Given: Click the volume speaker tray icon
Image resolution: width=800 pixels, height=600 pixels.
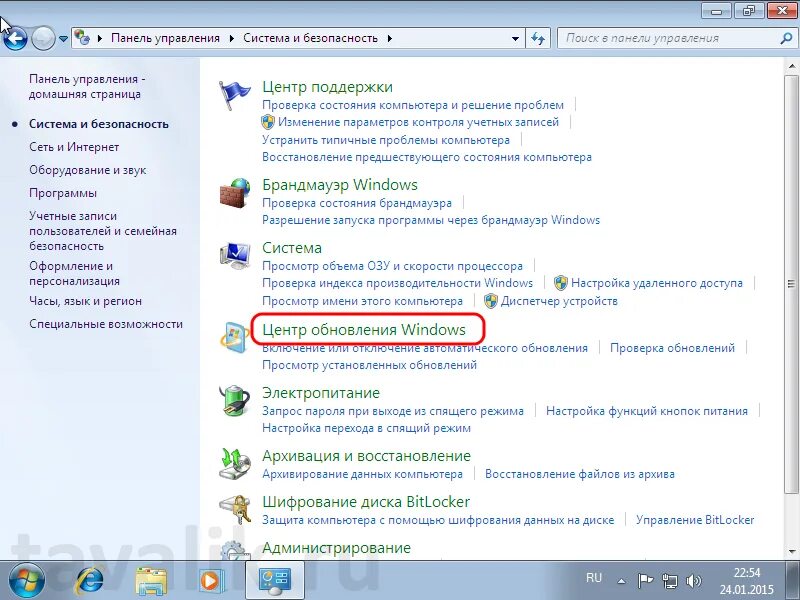Looking at the screenshot, I should (693, 581).
